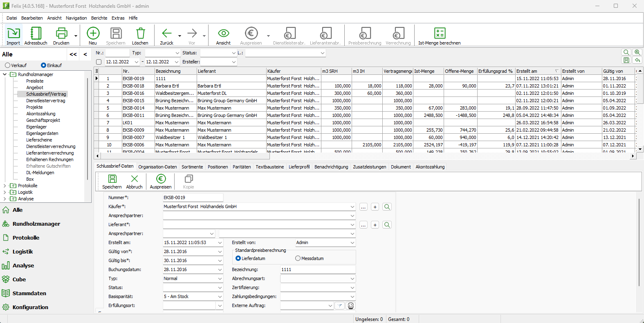Click the Import toolbar icon
Viewport: 644px width, 323px height.
click(13, 34)
